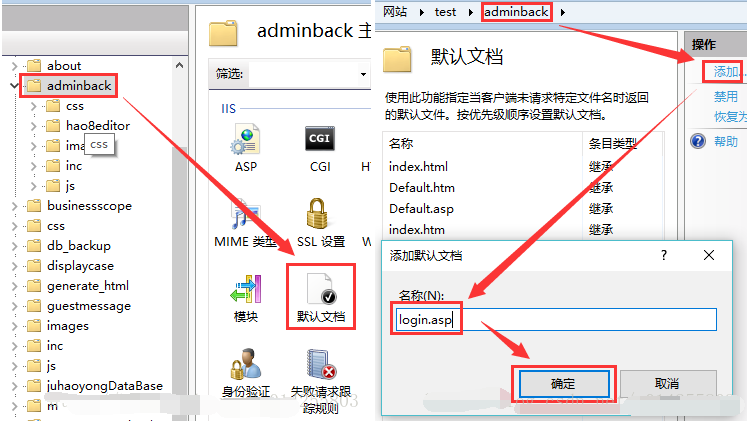Viewport: 750px width, 436px height.
Task: Select the db_backup folder in tree
Action: [78, 246]
